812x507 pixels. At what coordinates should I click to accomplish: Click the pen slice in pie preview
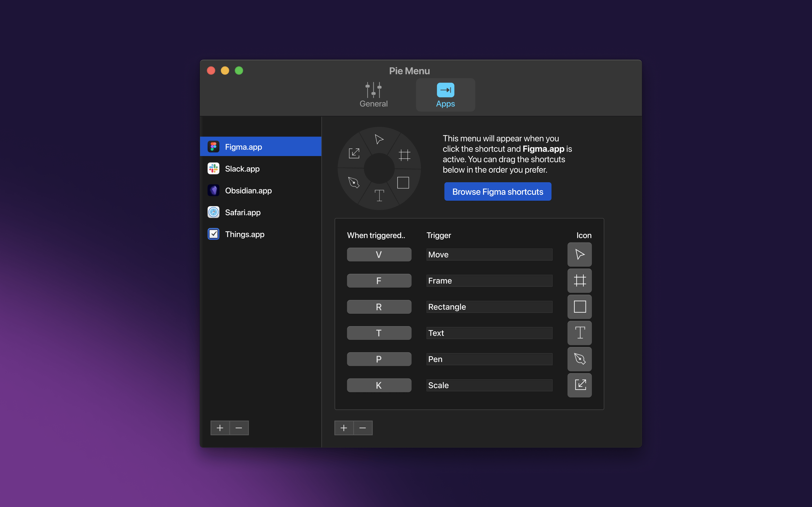coord(354,183)
